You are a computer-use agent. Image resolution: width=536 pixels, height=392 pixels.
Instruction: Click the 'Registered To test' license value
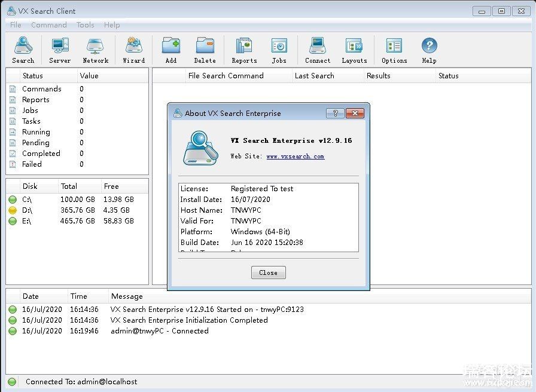point(262,189)
